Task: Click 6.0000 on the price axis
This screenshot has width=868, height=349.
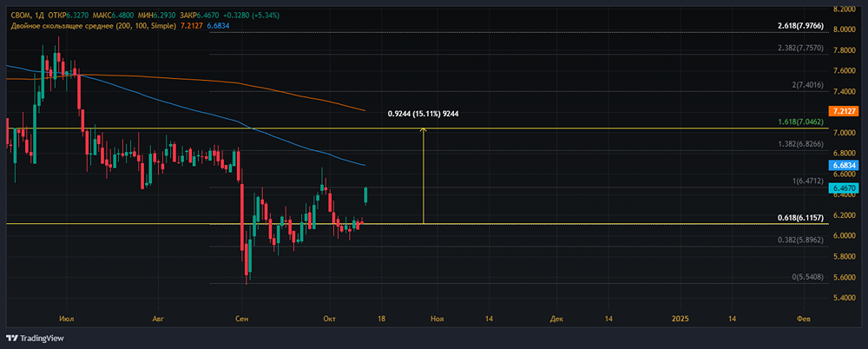Action: tap(845, 235)
